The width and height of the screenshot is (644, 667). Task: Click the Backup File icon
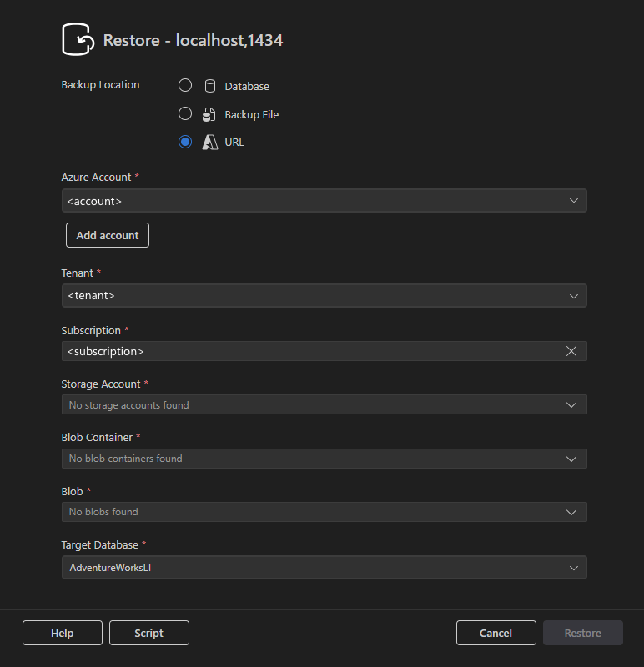pyautogui.click(x=209, y=113)
